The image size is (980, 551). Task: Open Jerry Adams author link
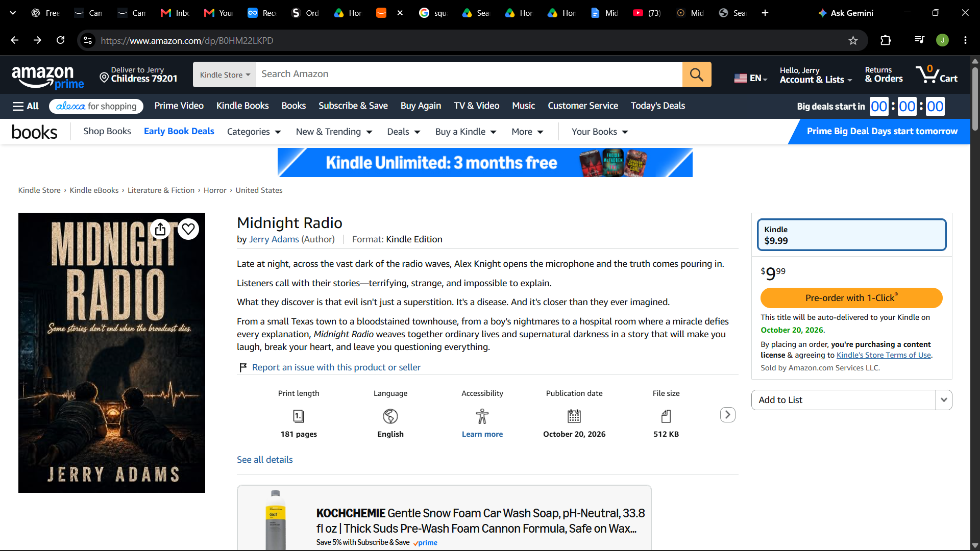click(x=274, y=239)
